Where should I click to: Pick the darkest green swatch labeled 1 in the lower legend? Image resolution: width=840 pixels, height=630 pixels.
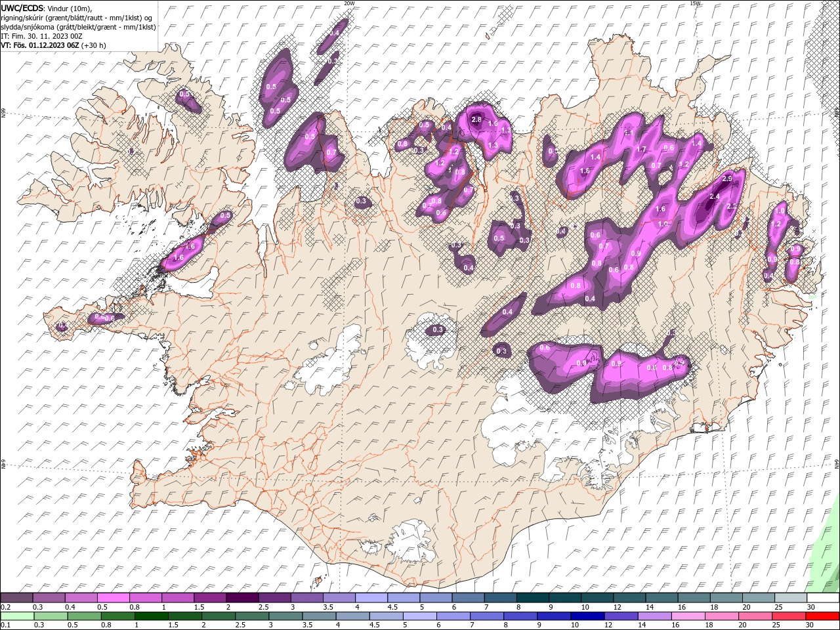point(151,616)
